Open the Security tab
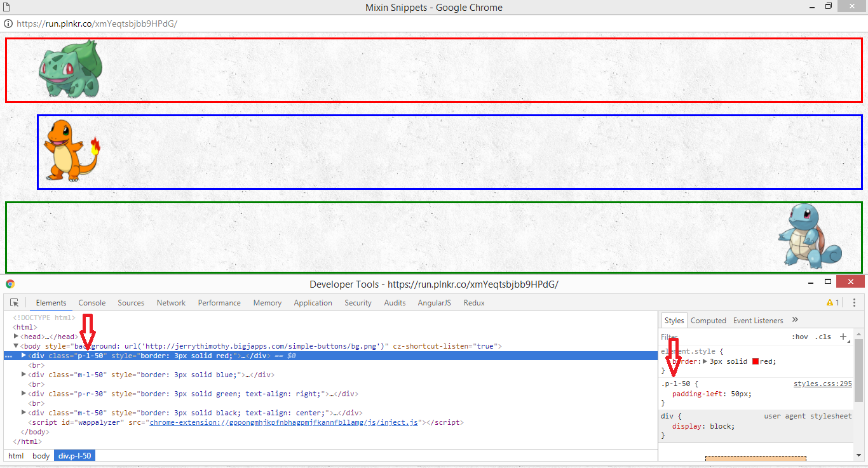Screen dimensions: 868x468 point(358,303)
